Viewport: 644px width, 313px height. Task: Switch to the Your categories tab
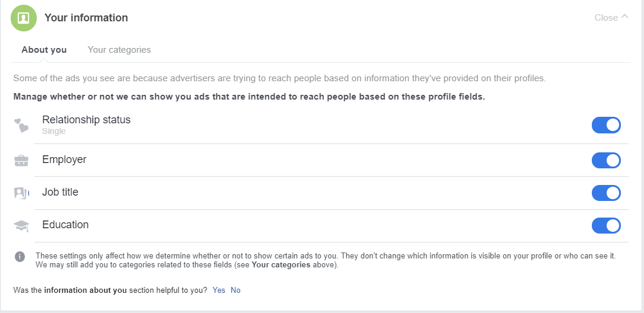click(x=119, y=50)
